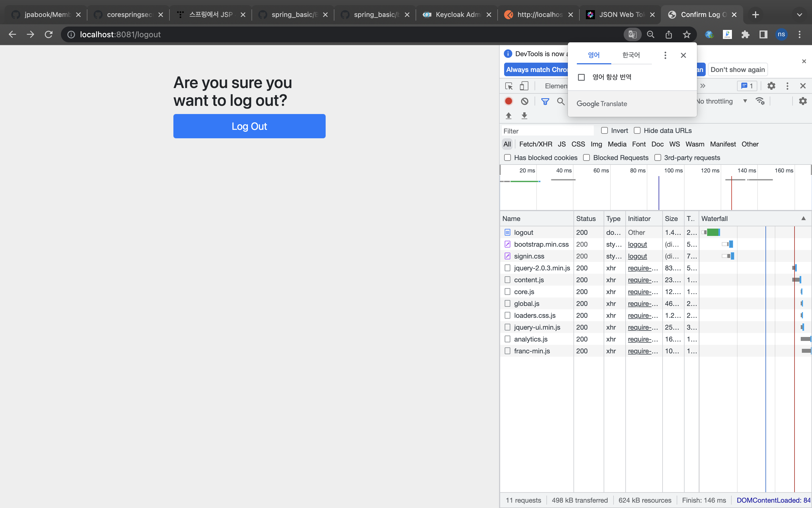Image resolution: width=812 pixels, height=508 pixels.
Task: Open the require initiator link for jquery-2.0.3.min.js
Action: pyautogui.click(x=643, y=268)
